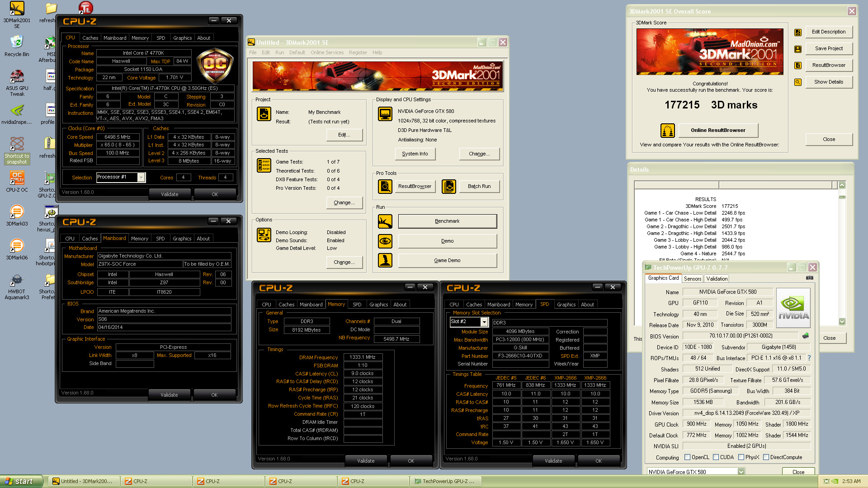
Task: Enable the OpenCL checkbox
Action: pyautogui.click(x=687, y=457)
